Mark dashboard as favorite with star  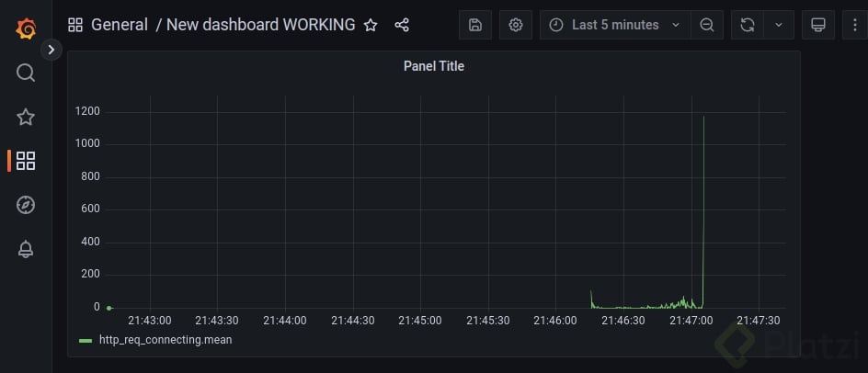pyautogui.click(x=371, y=25)
